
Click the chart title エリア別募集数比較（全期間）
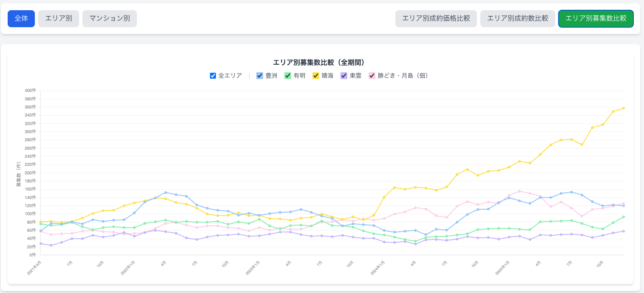tap(318, 63)
